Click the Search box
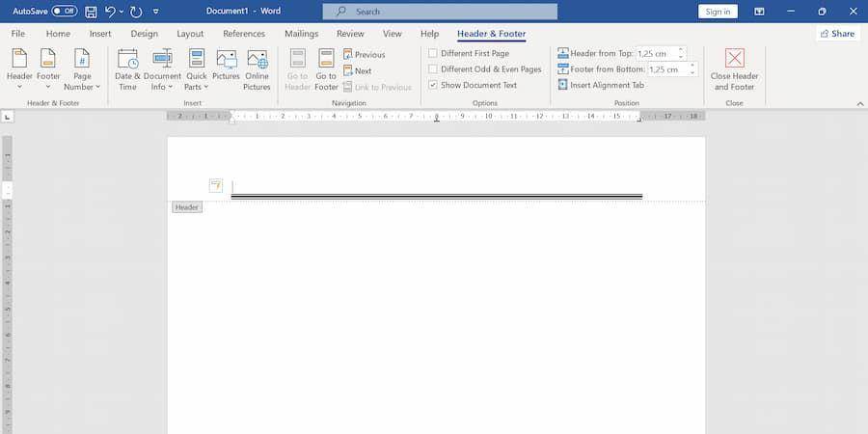 click(440, 12)
